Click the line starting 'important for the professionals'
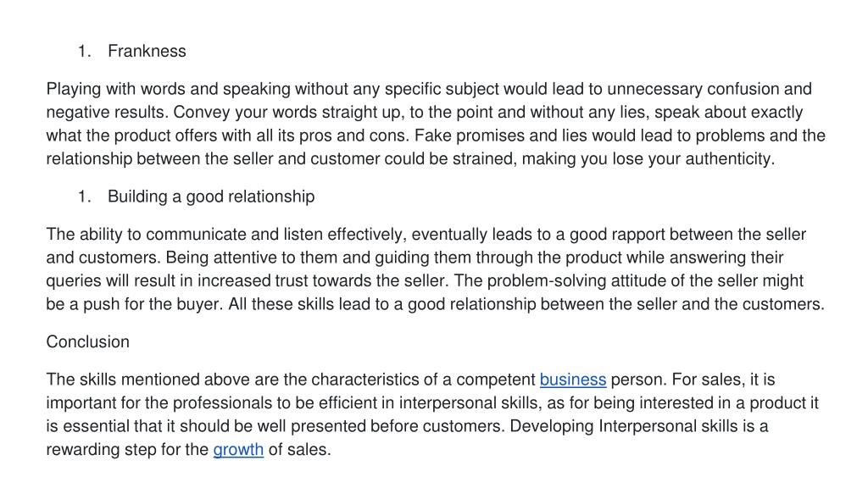The height and width of the screenshot is (488, 868). (432, 402)
